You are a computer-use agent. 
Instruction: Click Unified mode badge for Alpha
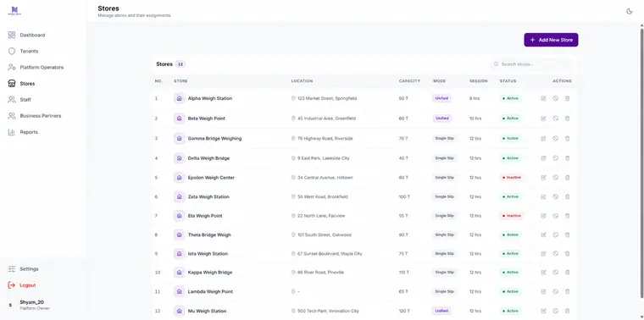441,98
